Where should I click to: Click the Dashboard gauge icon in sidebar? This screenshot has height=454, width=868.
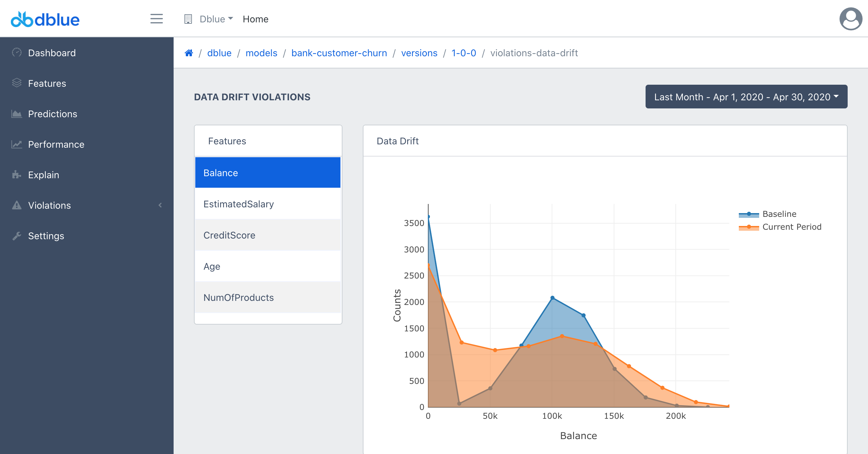pos(17,53)
